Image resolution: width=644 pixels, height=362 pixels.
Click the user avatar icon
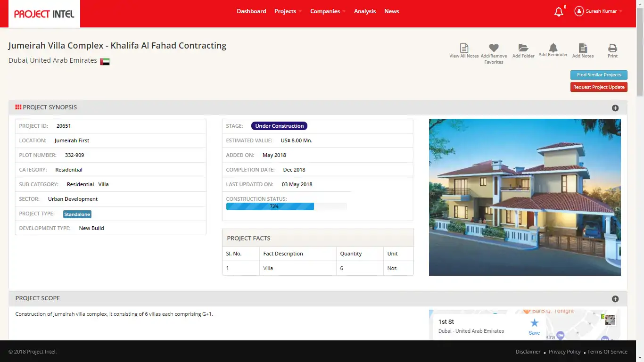[x=579, y=11]
